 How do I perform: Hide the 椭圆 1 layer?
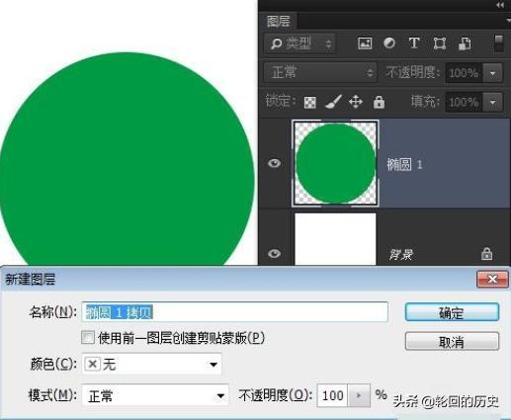coord(274,163)
